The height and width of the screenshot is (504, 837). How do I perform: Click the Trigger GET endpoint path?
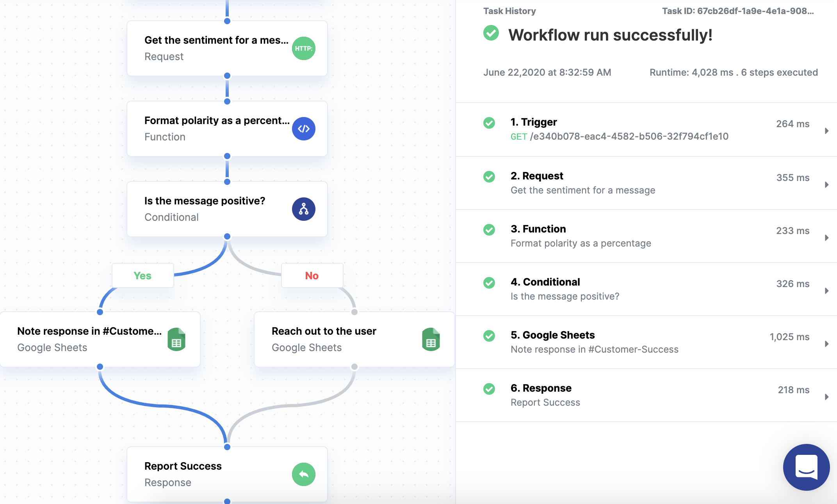[629, 137]
